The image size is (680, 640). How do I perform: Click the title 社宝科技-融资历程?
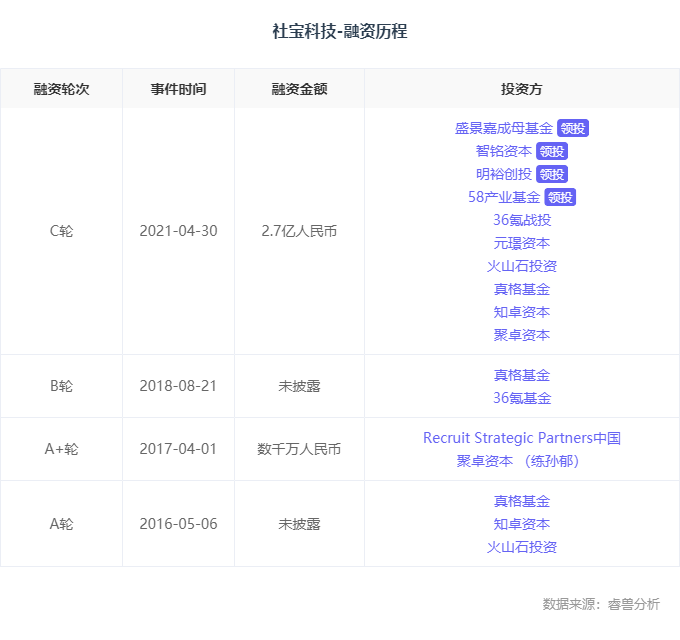pos(340,31)
